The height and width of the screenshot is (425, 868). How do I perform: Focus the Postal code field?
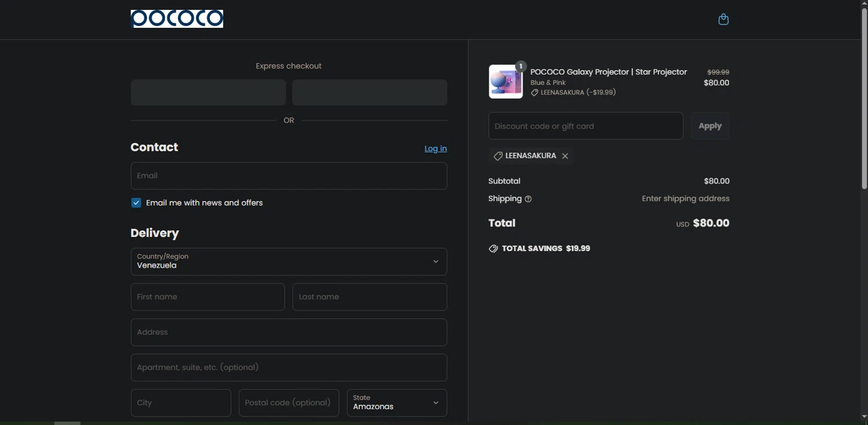pyautogui.click(x=289, y=403)
